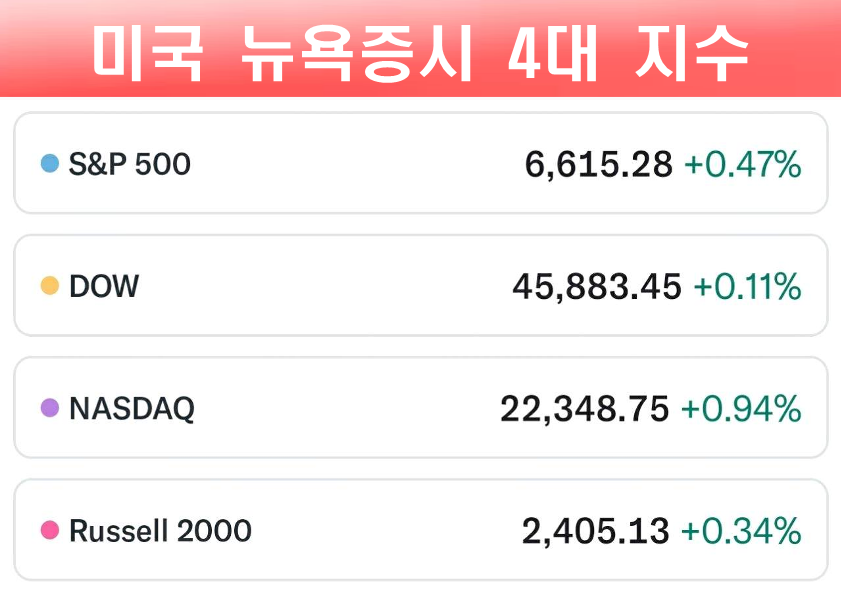
Task: Click the purple NASDAQ indicator dot
Action: pyautogui.click(x=50, y=408)
